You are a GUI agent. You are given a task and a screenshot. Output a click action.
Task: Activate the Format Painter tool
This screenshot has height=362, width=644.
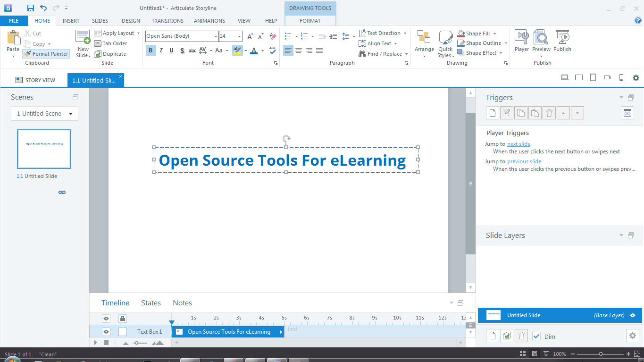[x=46, y=54]
